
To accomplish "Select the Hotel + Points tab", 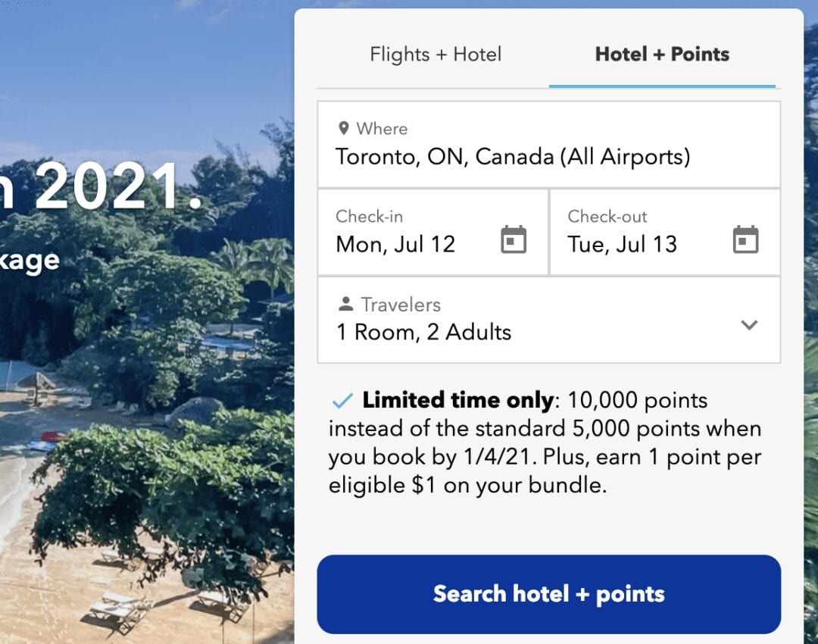I will (x=663, y=54).
